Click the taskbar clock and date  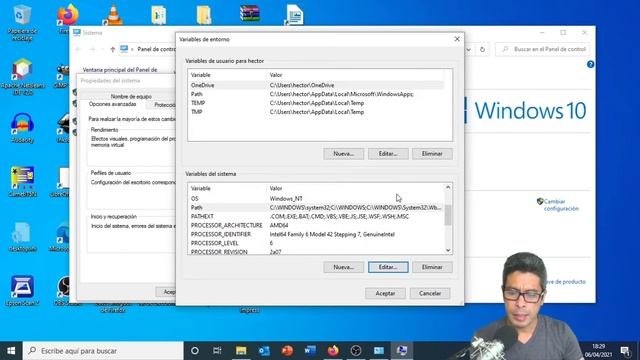pos(598,351)
